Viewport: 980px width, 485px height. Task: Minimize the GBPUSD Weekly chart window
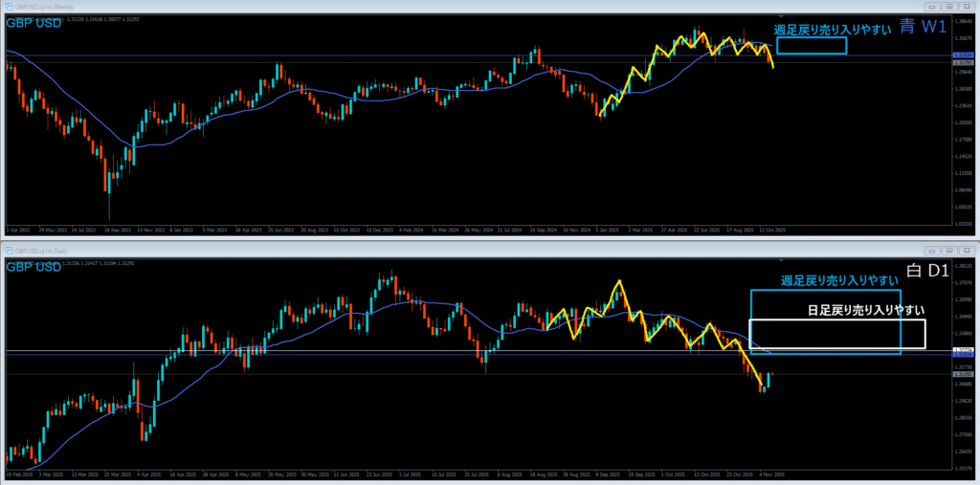932,5
